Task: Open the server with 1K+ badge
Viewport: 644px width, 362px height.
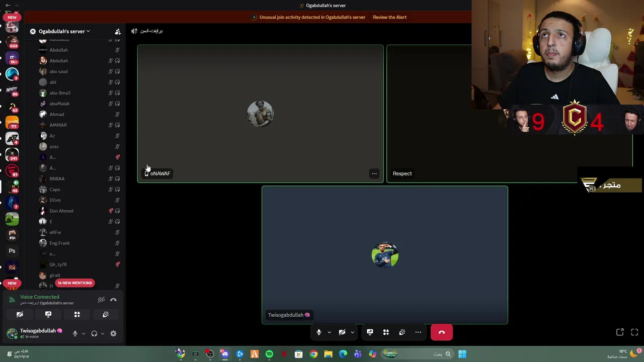Action: pos(12,57)
